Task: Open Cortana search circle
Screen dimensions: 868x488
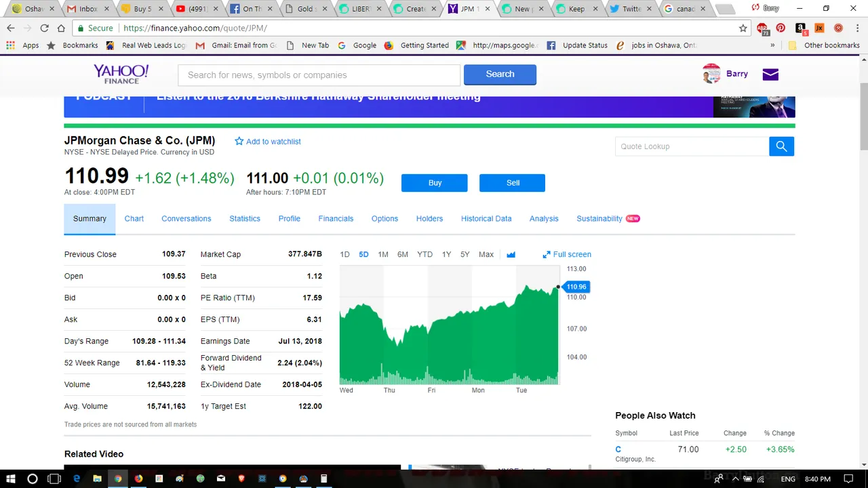Action: point(32,479)
